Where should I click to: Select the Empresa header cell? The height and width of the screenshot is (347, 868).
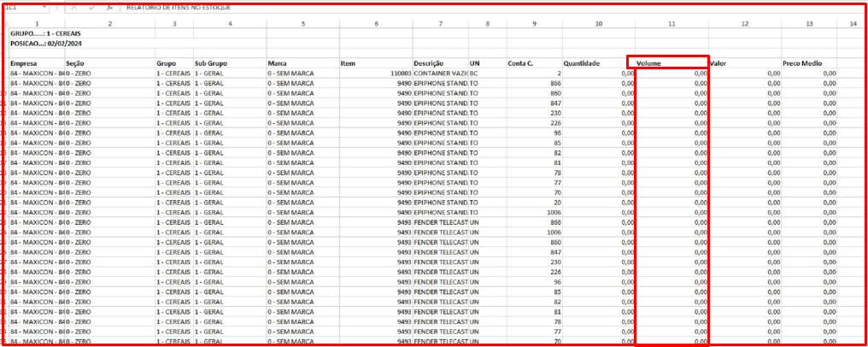coord(37,63)
